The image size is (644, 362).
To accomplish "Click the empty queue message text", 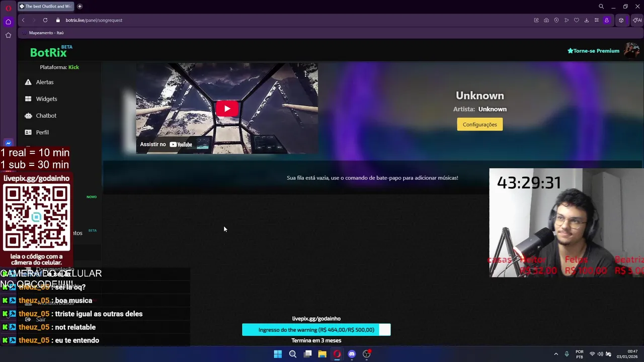I will [x=372, y=178].
